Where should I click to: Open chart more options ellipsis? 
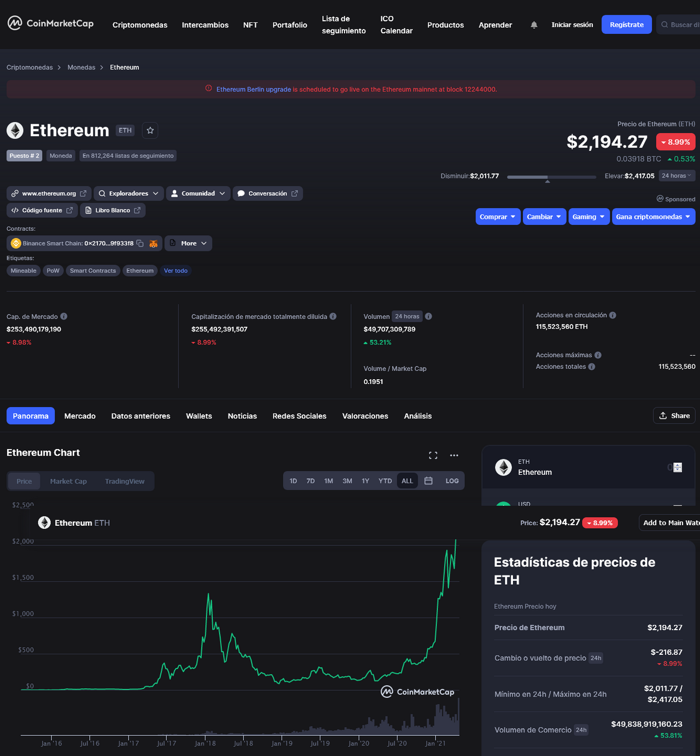click(x=454, y=455)
